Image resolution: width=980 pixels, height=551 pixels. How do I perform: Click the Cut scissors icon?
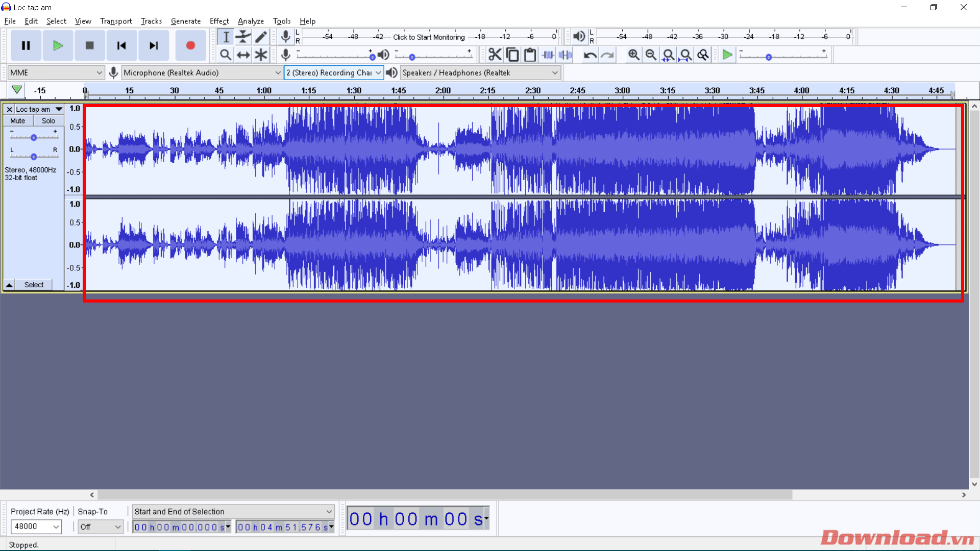[x=495, y=55]
